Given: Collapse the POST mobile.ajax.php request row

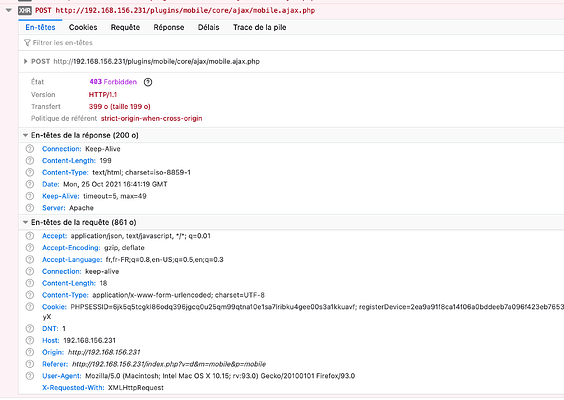Looking at the screenshot, I should pyautogui.click(x=9, y=10).
